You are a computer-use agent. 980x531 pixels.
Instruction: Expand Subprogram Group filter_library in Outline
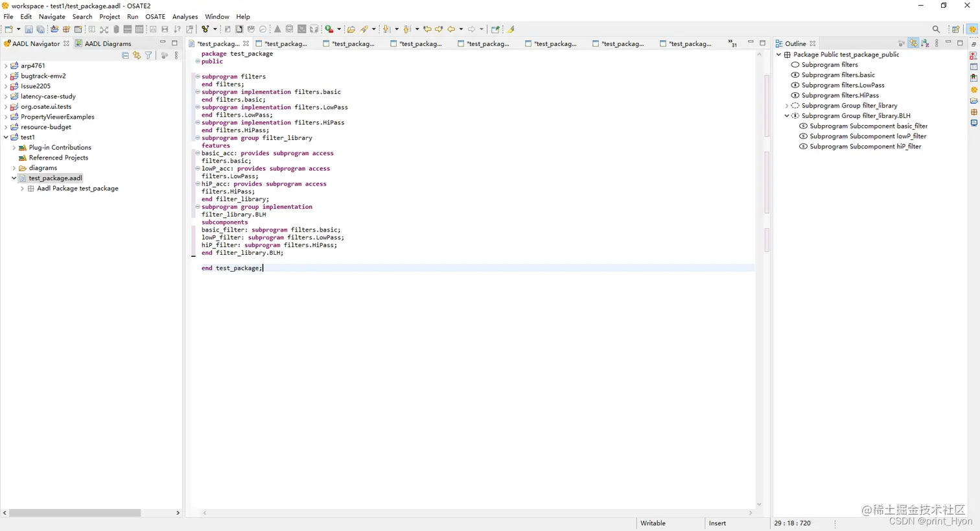point(787,106)
